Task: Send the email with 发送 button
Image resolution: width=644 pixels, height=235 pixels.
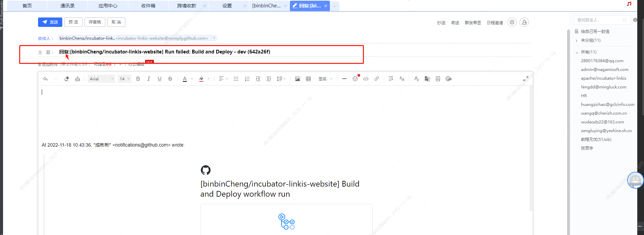Action: (x=50, y=22)
